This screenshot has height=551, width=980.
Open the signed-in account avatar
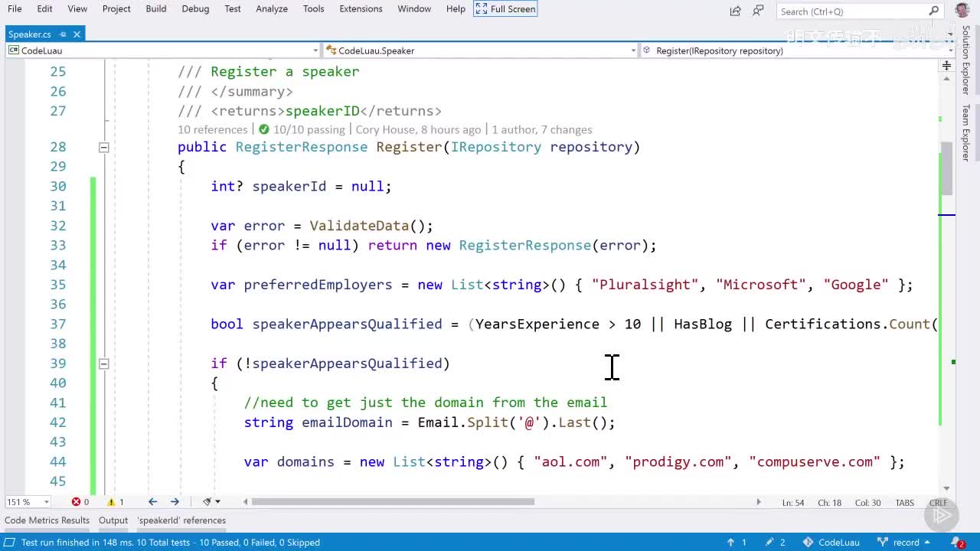tap(962, 10)
